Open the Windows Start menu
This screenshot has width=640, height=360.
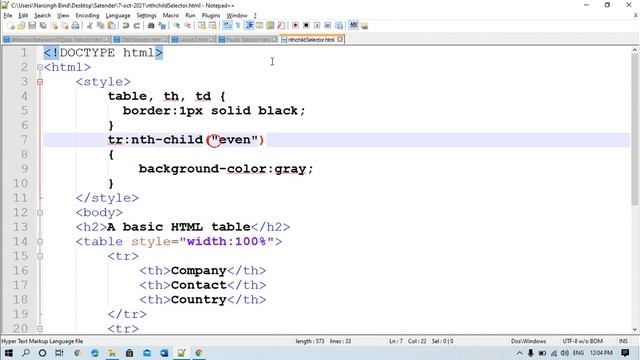coord(8,353)
